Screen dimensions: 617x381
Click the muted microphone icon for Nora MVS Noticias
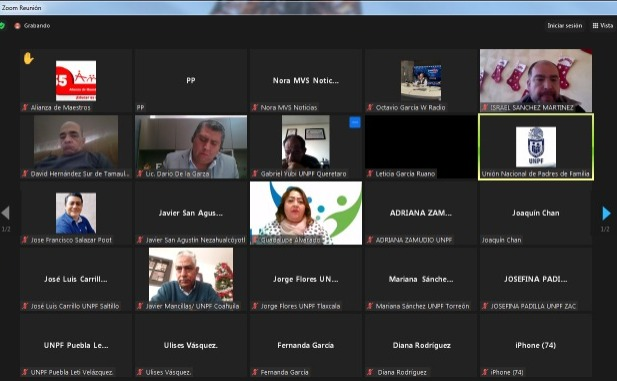click(255, 107)
